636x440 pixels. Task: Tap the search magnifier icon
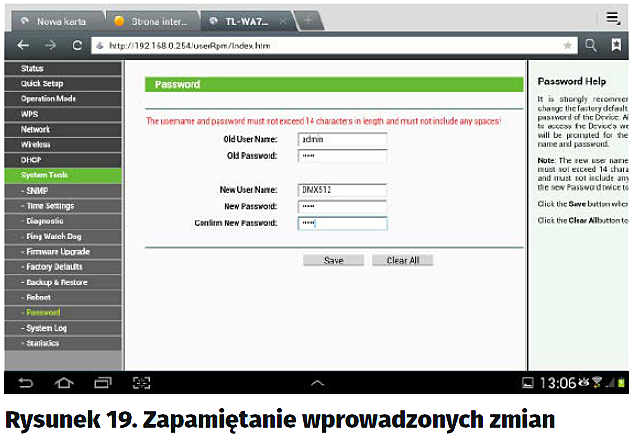pos(591,45)
